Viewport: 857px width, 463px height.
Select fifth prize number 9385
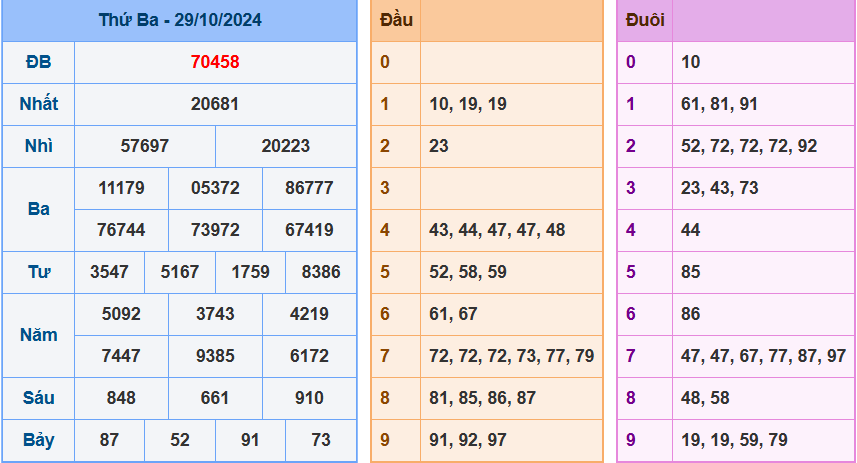pyautogui.click(x=215, y=356)
